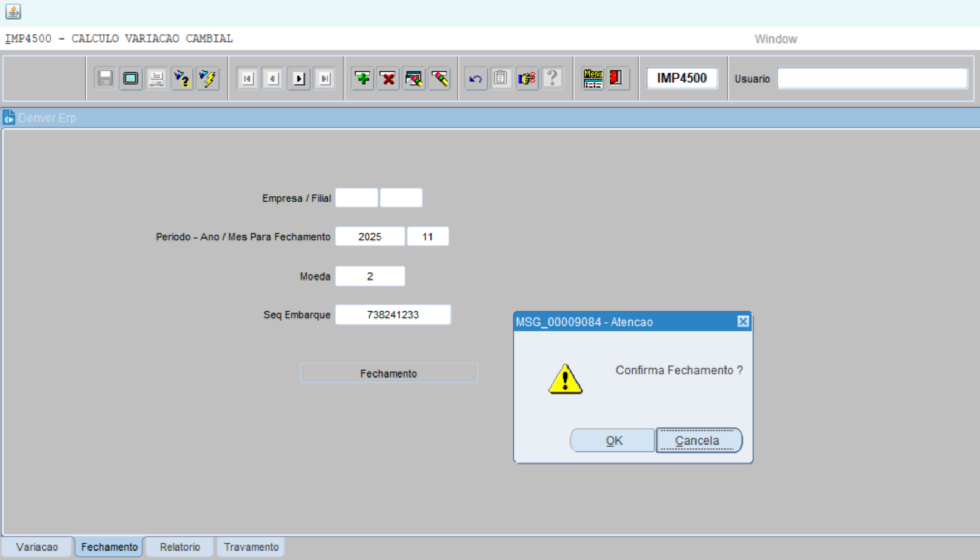Click the execute query lightning icon
The width and height of the screenshot is (980, 560).
pos(208,79)
